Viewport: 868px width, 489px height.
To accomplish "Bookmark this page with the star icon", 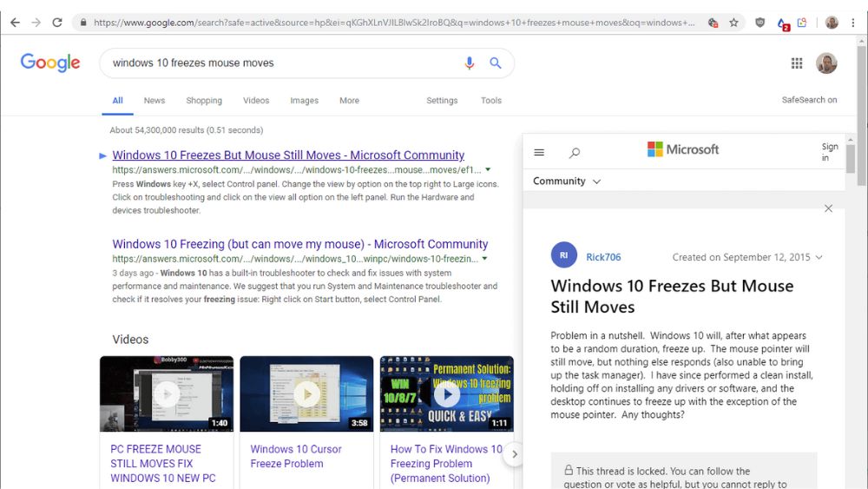I will 734,23.
